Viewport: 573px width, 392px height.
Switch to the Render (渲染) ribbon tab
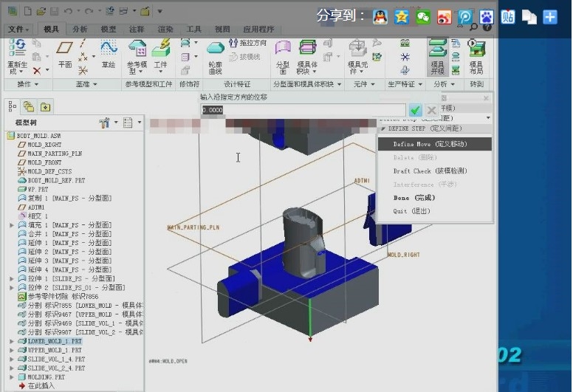point(165,30)
